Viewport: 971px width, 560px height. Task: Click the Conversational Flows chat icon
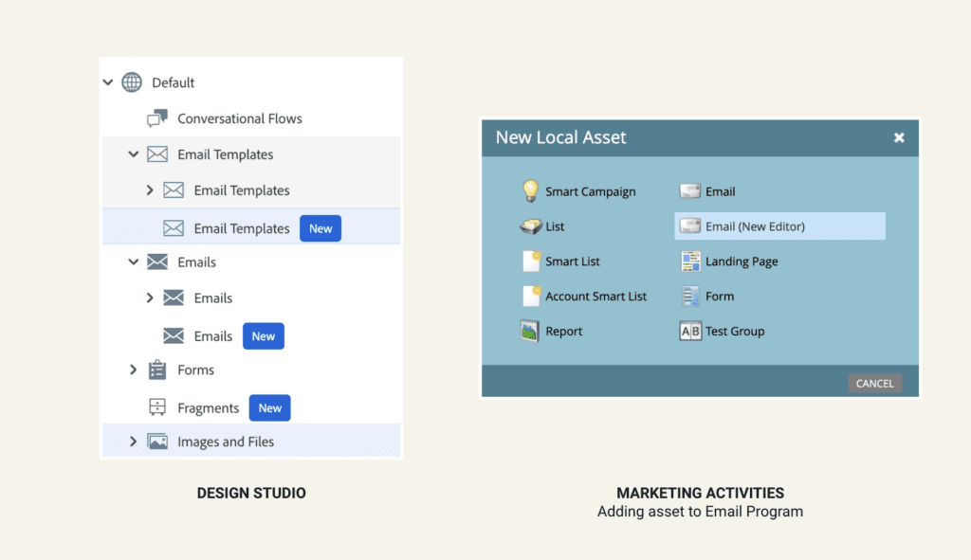click(x=157, y=118)
